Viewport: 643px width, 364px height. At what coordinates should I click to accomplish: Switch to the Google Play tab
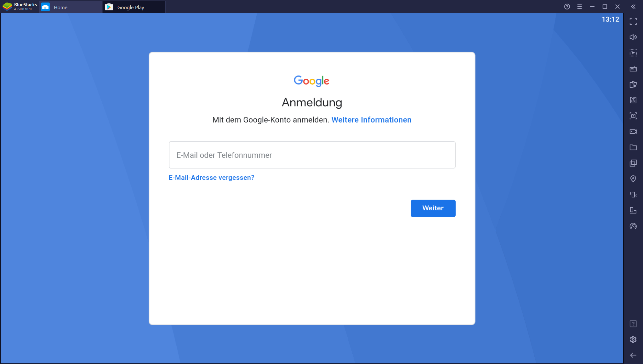coord(134,7)
